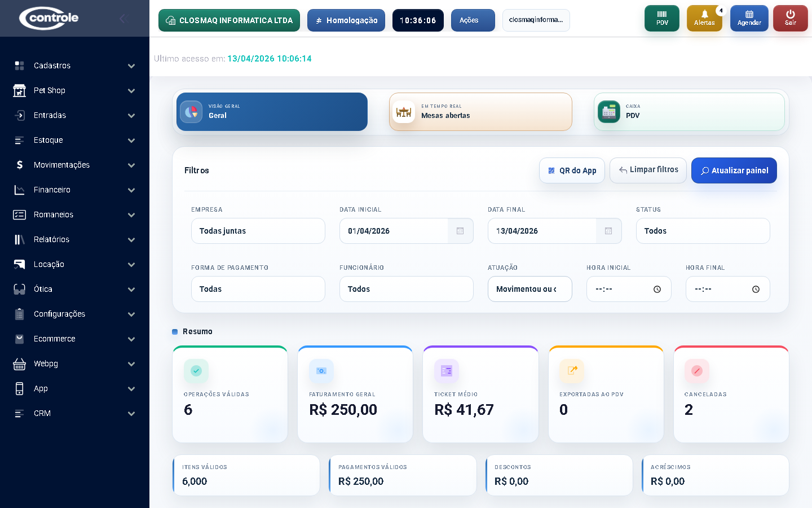Open the calendar picker for Data Inicial
Screen dimensions: 812x508
click(460, 230)
